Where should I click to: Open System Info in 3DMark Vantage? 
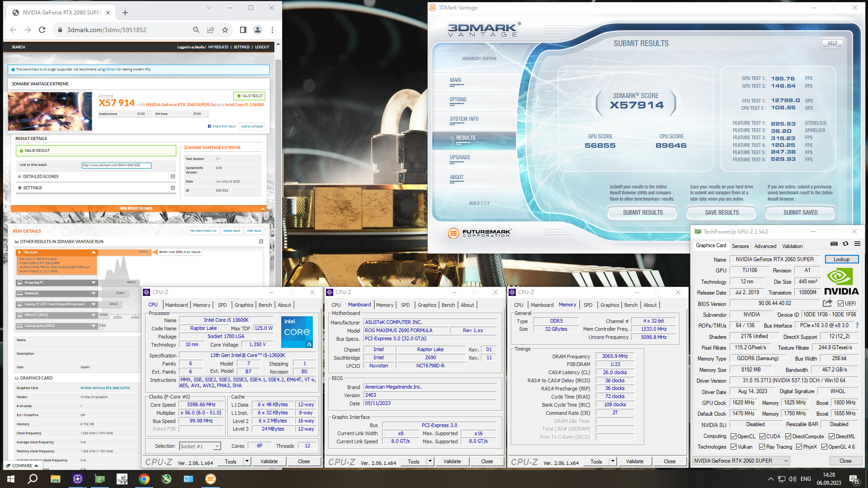(x=464, y=119)
